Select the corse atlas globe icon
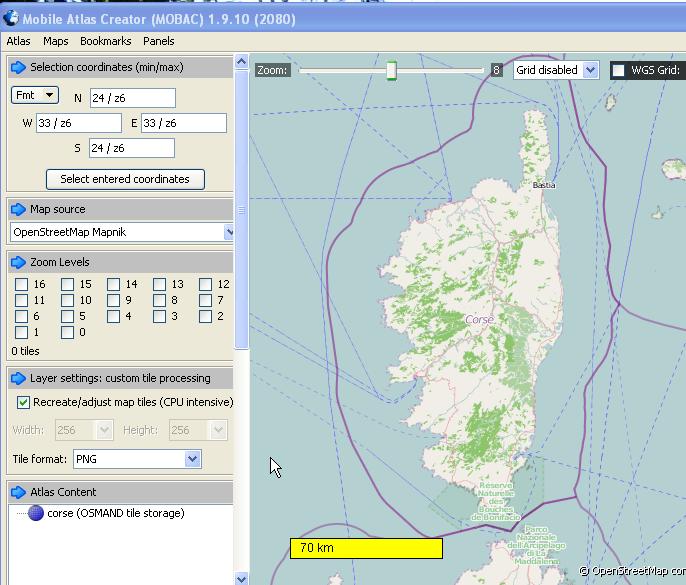 click(x=36, y=513)
